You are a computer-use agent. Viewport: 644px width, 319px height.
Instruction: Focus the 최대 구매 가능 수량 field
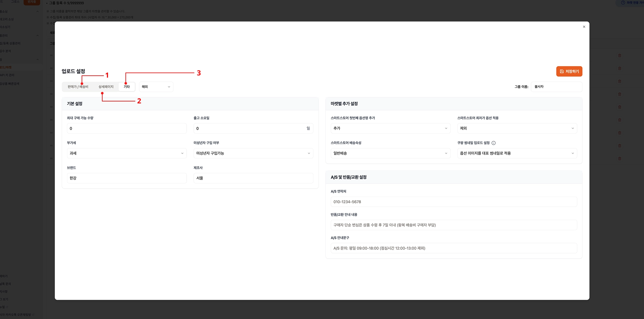click(x=127, y=128)
